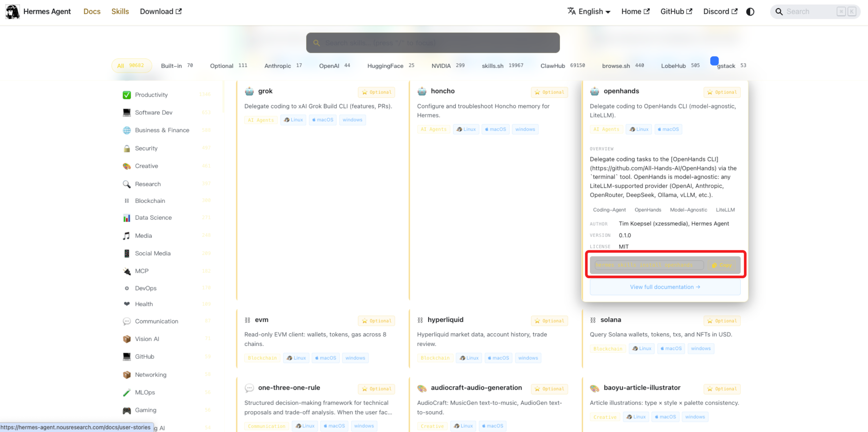Select the hermes skills install command text
The height and width of the screenshot is (432, 868).
click(649, 265)
